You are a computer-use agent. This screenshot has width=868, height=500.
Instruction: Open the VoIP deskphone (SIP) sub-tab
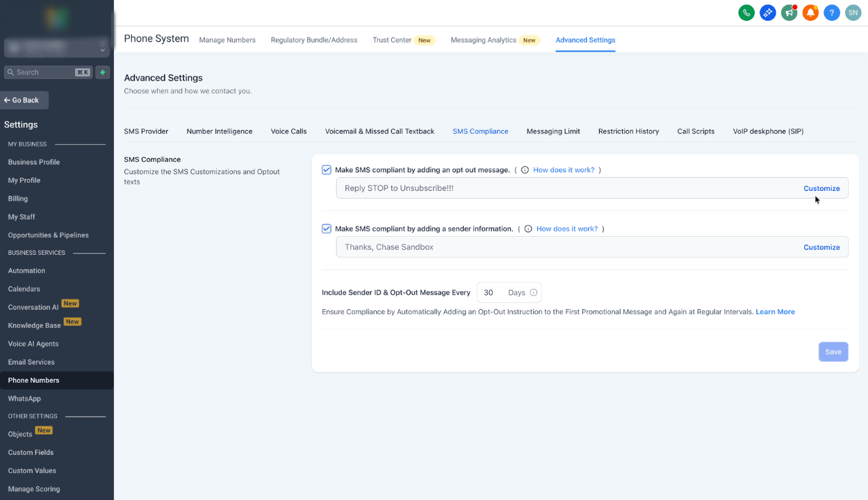pyautogui.click(x=768, y=131)
